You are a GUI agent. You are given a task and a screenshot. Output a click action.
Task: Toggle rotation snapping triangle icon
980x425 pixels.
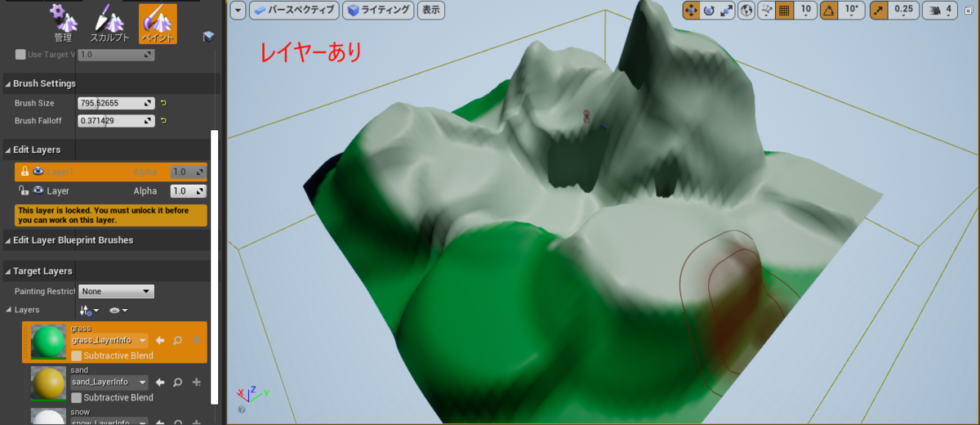pos(830,10)
